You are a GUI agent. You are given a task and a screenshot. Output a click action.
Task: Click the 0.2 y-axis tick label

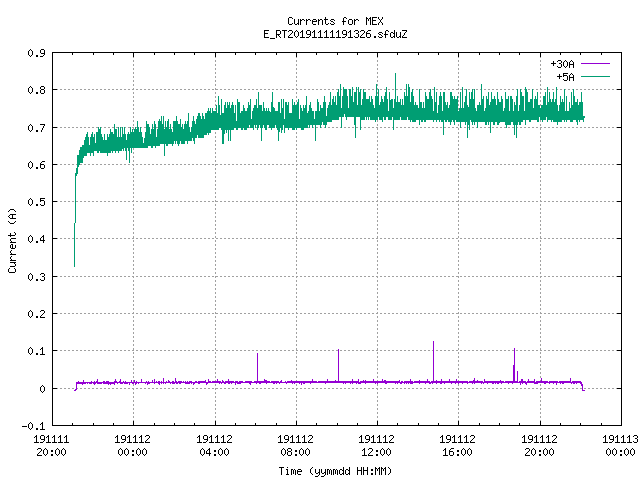click(37, 314)
